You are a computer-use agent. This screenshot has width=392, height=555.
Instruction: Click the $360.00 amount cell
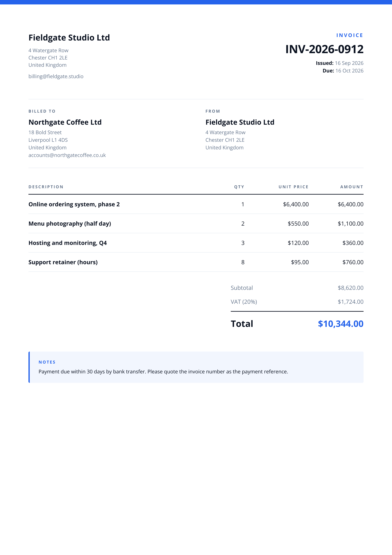[353, 243]
